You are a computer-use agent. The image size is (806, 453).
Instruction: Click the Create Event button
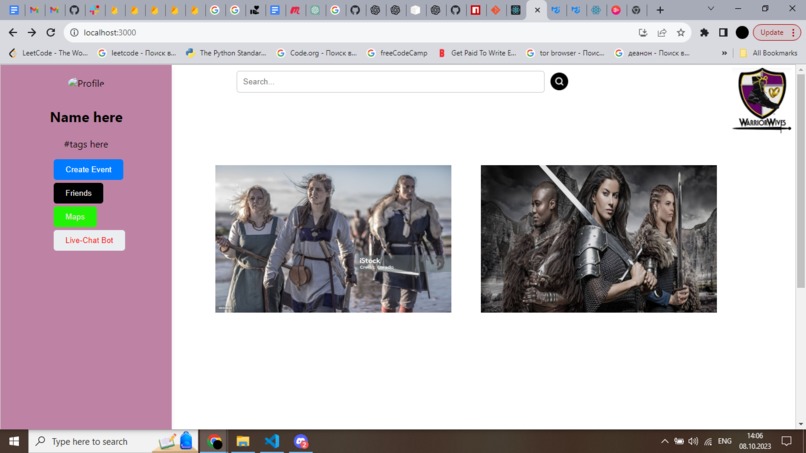[88, 169]
